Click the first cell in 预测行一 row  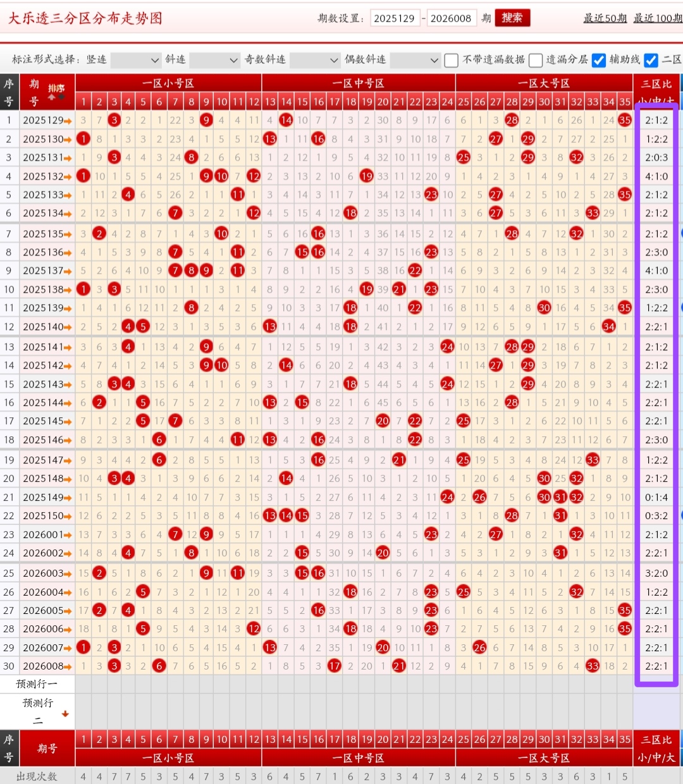coord(83,684)
